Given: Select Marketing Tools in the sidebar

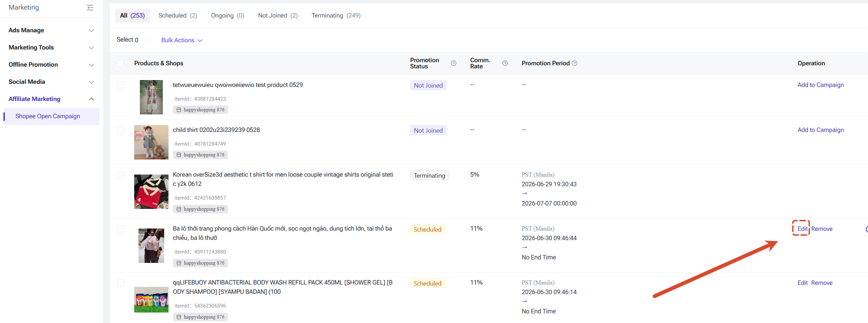Looking at the screenshot, I should tap(31, 47).
